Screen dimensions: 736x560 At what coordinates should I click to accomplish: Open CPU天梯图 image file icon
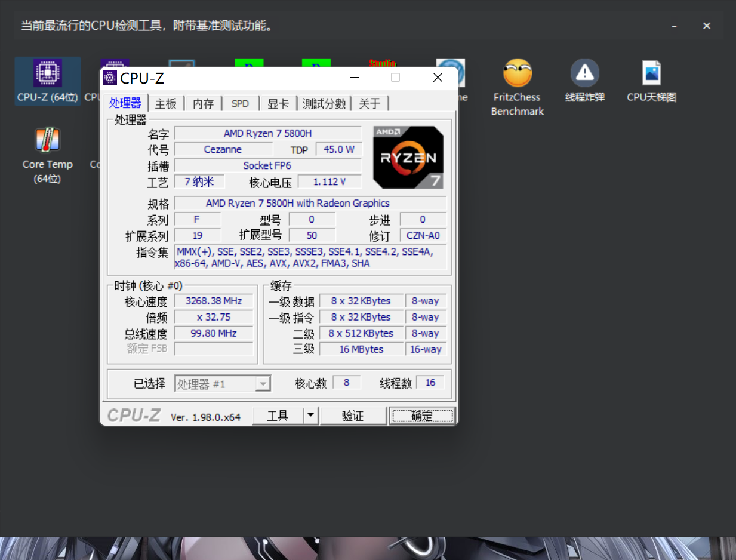pyautogui.click(x=652, y=73)
